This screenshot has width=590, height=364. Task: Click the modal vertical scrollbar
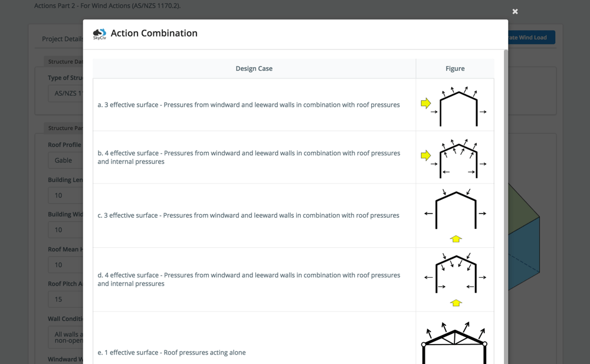pyautogui.click(x=506, y=206)
